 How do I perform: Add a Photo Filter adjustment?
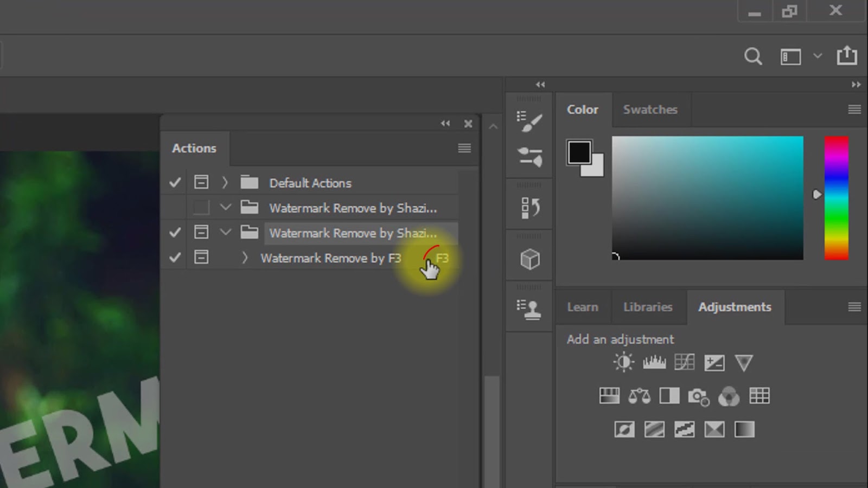pyautogui.click(x=699, y=397)
